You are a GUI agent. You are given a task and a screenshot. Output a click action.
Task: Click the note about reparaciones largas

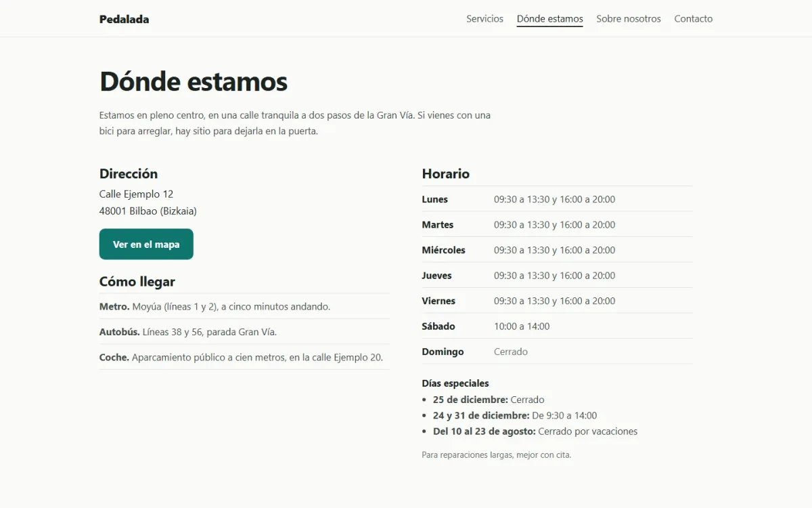click(x=497, y=454)
